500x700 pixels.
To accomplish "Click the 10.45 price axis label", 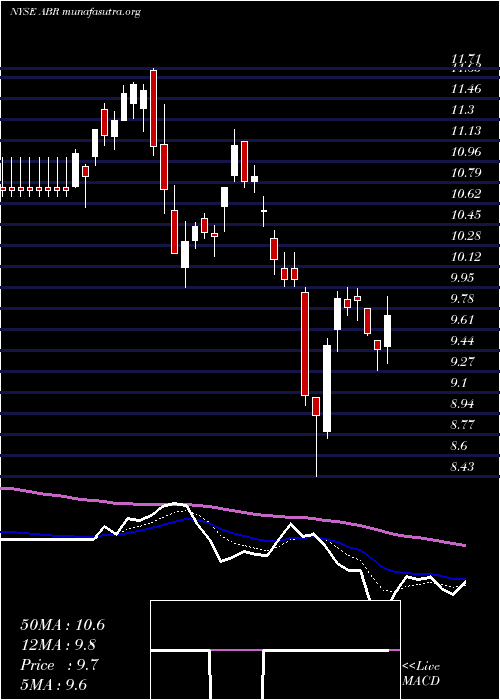I will (466, 215).
